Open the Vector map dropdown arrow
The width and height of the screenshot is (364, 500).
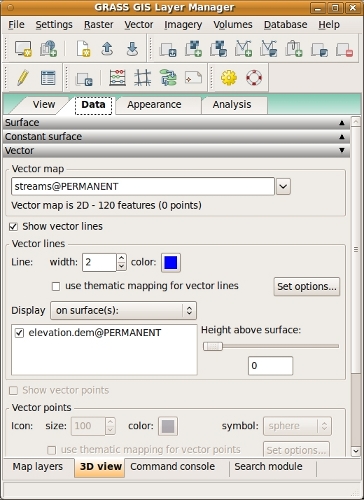(x=283, y=186)
